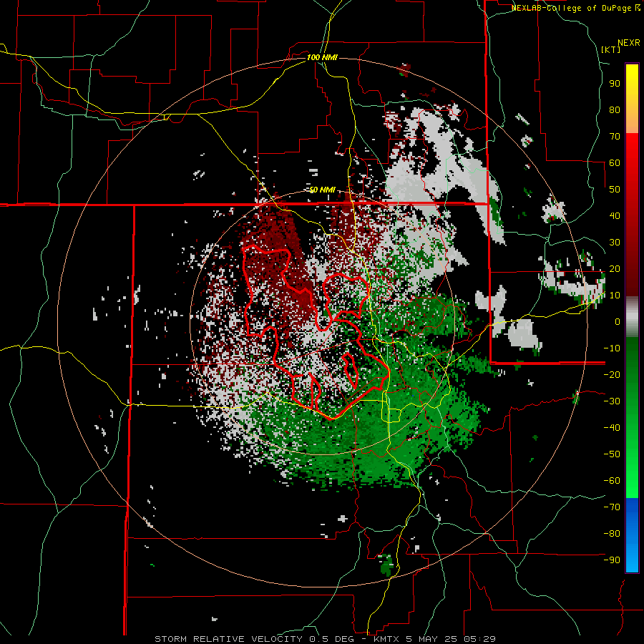The image size is (644, 644).
Task: Click the -40 scale label
Action: click(x=612, y=428)
